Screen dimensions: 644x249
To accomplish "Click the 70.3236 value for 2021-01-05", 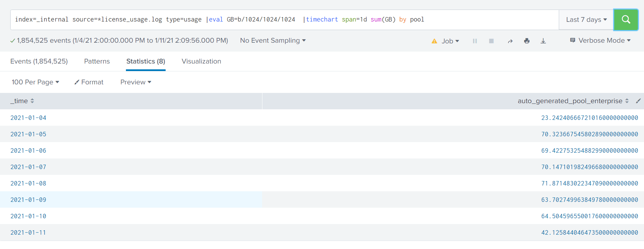I will (590, 134).
